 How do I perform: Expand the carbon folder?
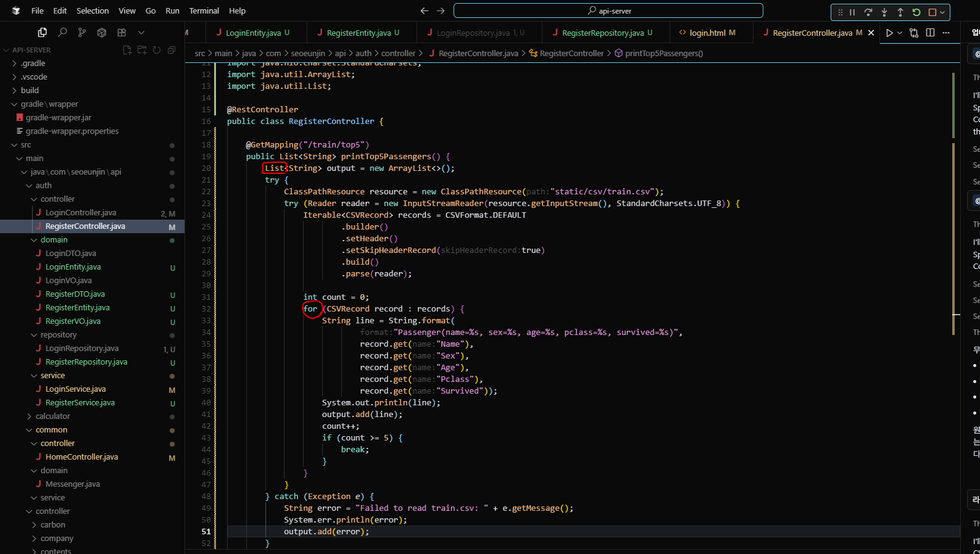(53, 524)
